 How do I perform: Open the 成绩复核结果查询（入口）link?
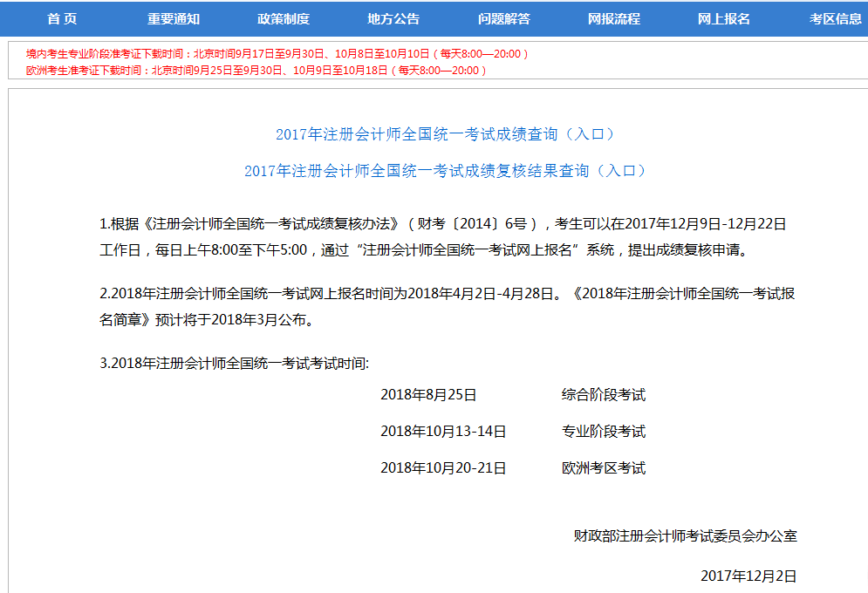445,171
